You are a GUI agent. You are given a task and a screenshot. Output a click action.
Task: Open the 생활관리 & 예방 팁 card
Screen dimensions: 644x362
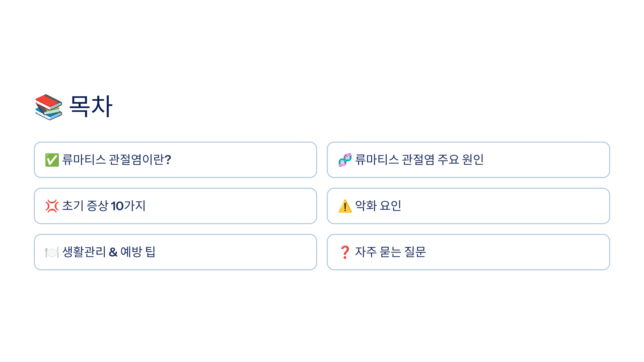click(175, 252)
